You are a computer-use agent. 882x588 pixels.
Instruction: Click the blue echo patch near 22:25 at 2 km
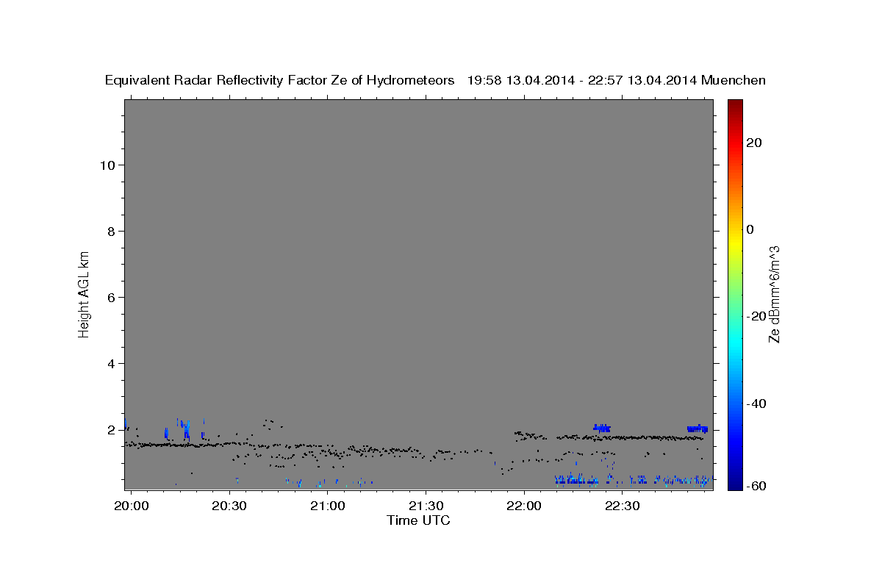tap(602, 428)
